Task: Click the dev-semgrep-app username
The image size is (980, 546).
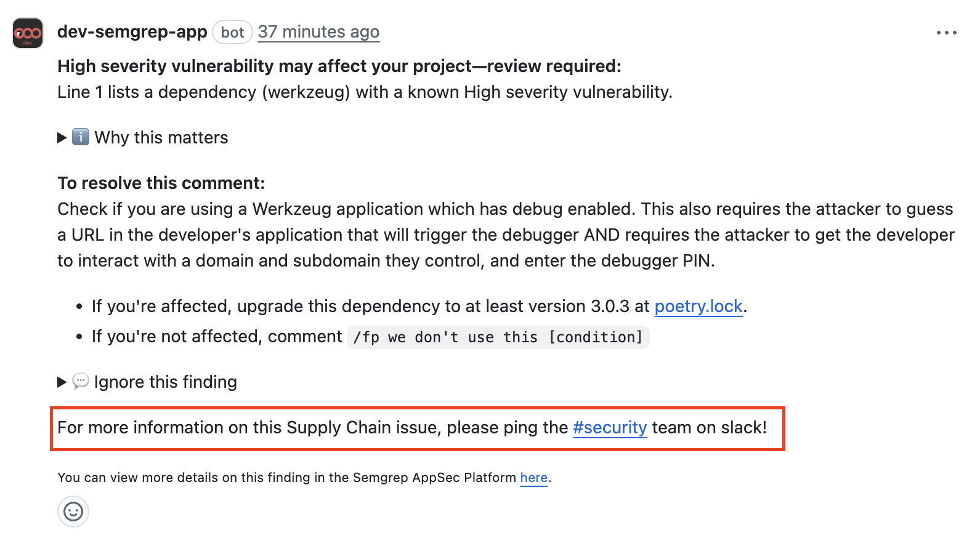Action: pyautogui.click(x=132, y=32)
